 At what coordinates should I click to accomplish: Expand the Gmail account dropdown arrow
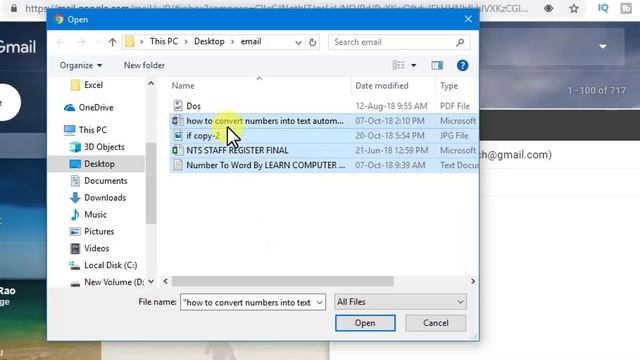click(x=603, y=46)
